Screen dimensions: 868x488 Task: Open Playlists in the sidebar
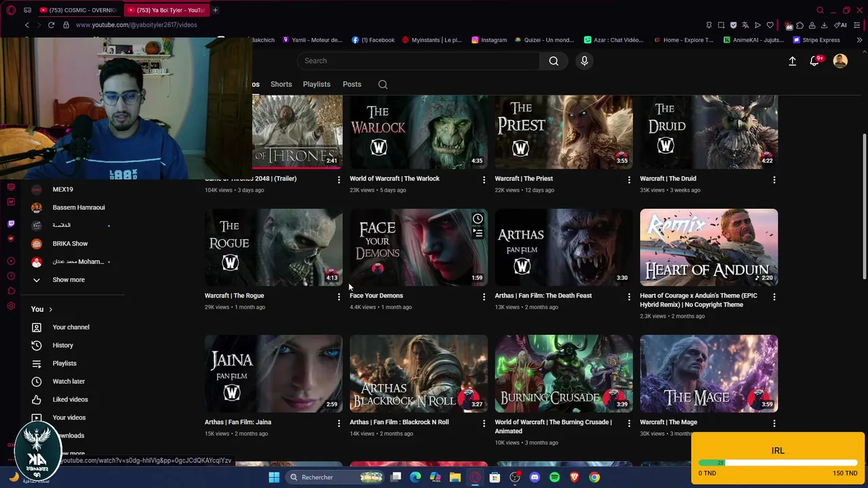click(x=64, y=363)
